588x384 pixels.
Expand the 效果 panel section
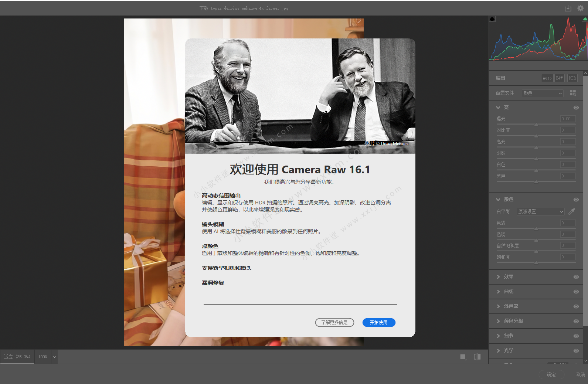click(509, 277)
